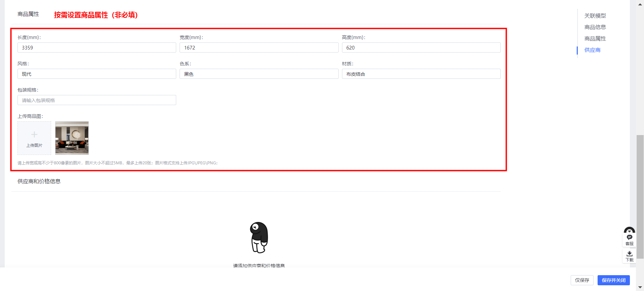644x291 pixels.
Task: Focus the 色系 field with 黑色
Action: [259, 74]
